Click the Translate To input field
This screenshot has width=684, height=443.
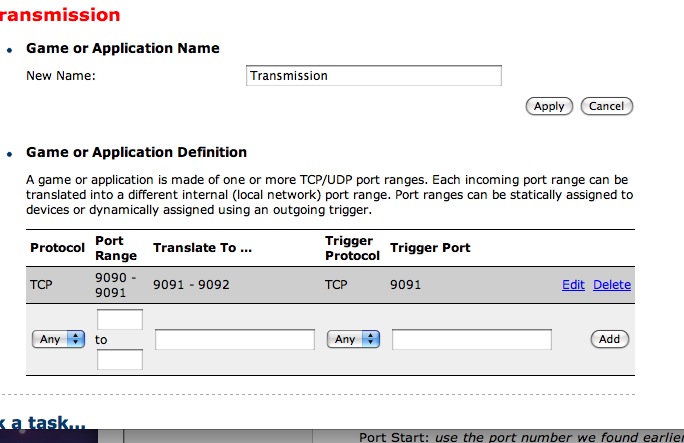tap(235, 339)
